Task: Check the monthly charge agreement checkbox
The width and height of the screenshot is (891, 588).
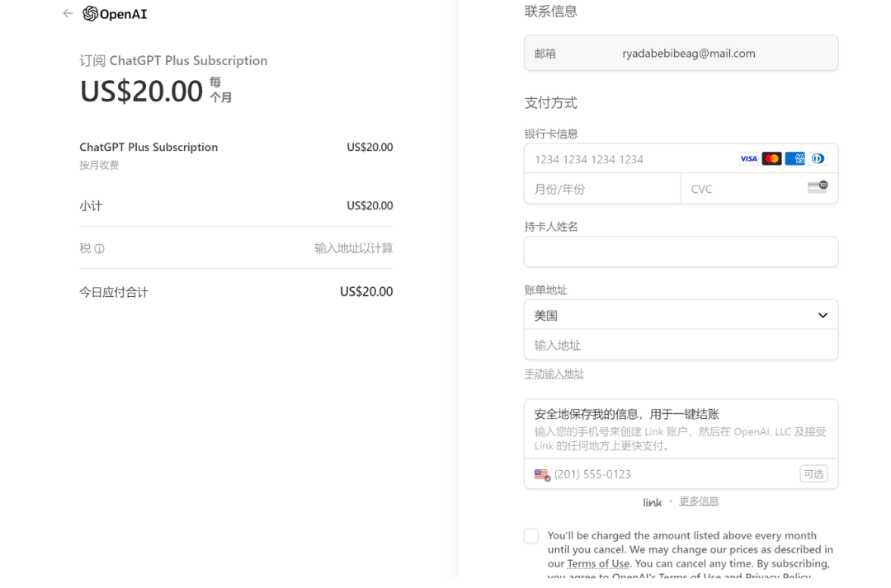Action: 531,536
